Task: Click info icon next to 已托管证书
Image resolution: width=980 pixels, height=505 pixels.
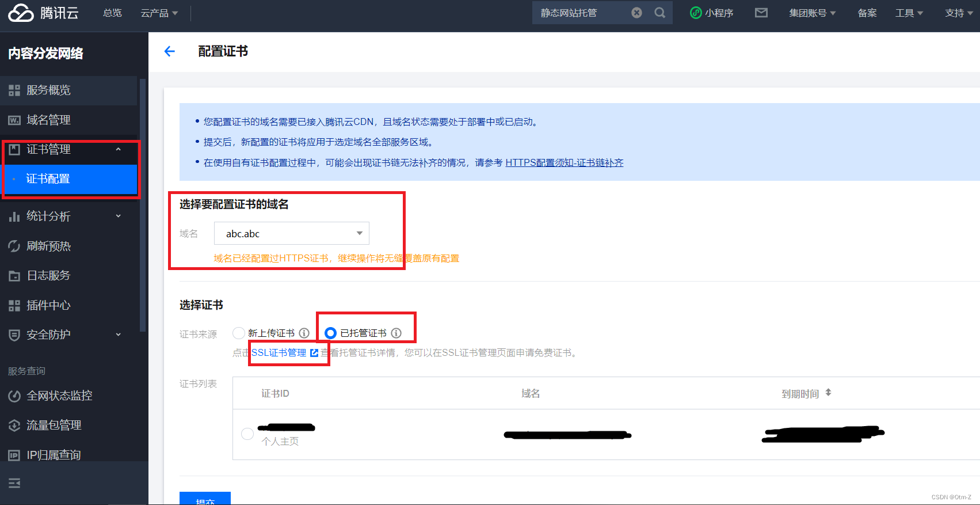Action: coord(396,333)
